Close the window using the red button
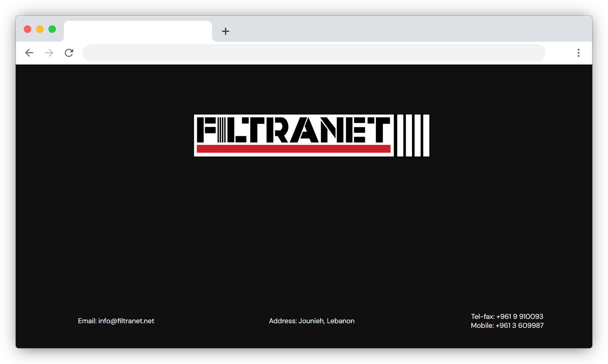This screenshot has width=608, height=364. click(27, 29)
